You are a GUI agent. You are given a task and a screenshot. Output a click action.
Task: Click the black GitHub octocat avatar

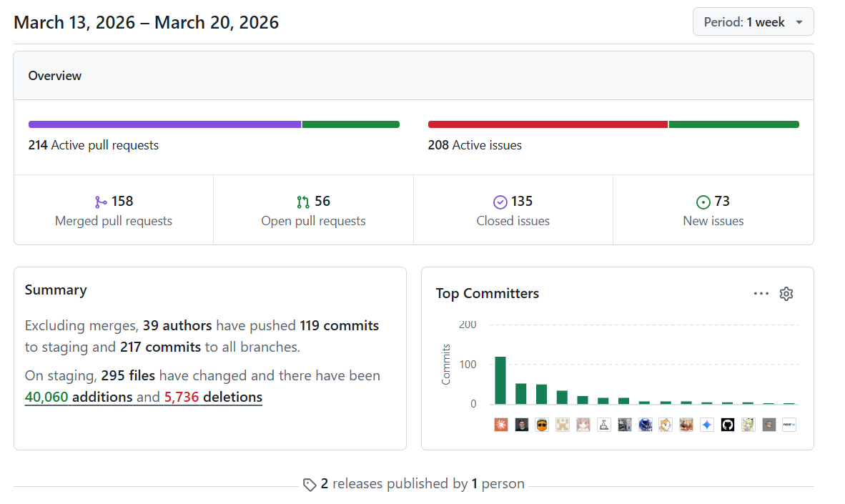pyautogui.click(x=728, y=425)
